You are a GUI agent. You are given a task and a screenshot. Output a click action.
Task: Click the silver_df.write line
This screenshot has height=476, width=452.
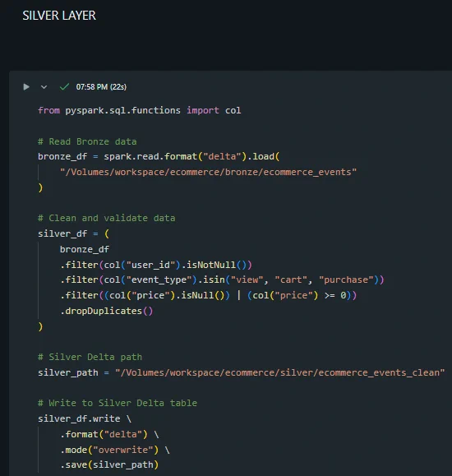[85, 419]
